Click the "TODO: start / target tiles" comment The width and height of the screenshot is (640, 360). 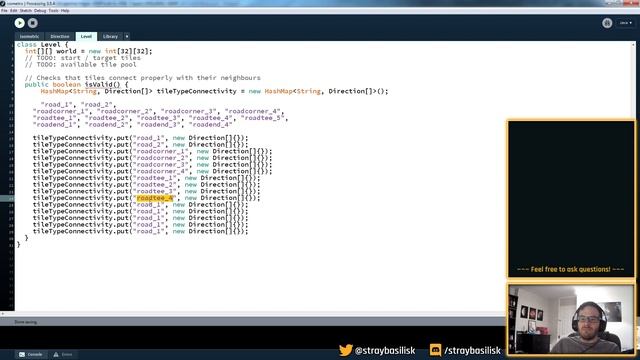pyautogui.click(x=82, y=58)
